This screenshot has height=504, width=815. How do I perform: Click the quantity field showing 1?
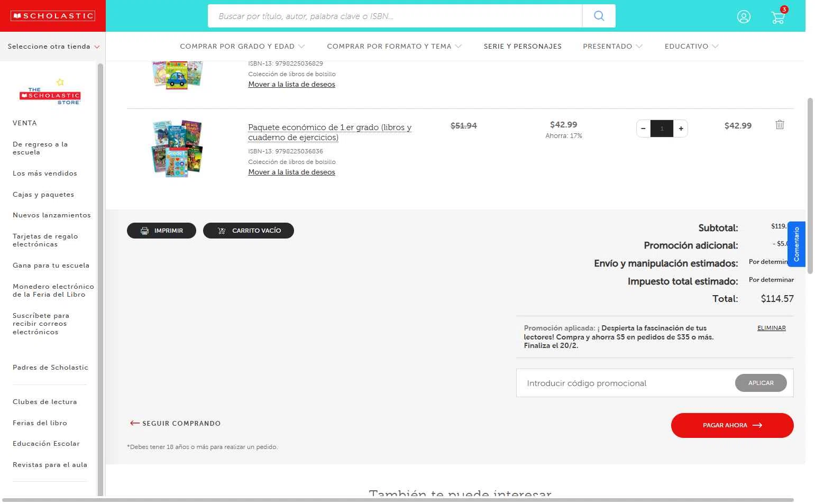[662, 129]
